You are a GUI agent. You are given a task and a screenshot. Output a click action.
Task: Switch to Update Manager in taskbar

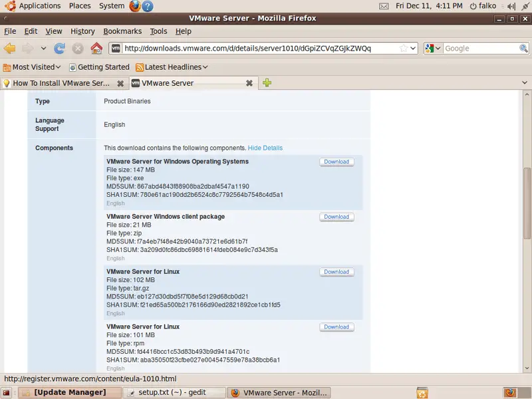(x=70, y=392)
